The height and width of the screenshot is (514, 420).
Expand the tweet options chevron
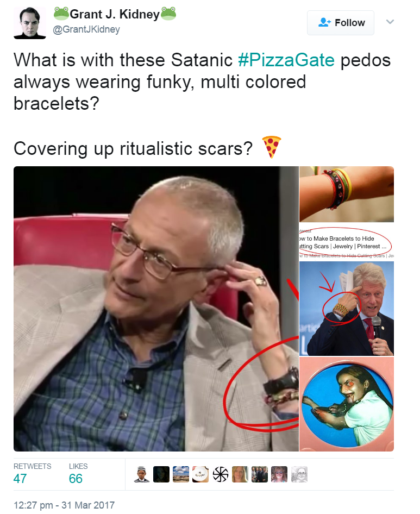click(x=390, y=22)
